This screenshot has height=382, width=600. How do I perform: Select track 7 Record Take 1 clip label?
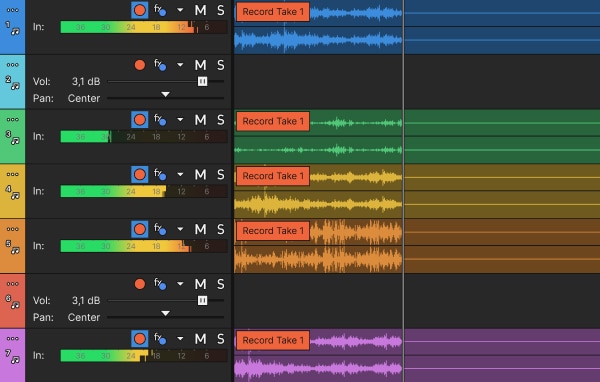click(x=273, y=340)
